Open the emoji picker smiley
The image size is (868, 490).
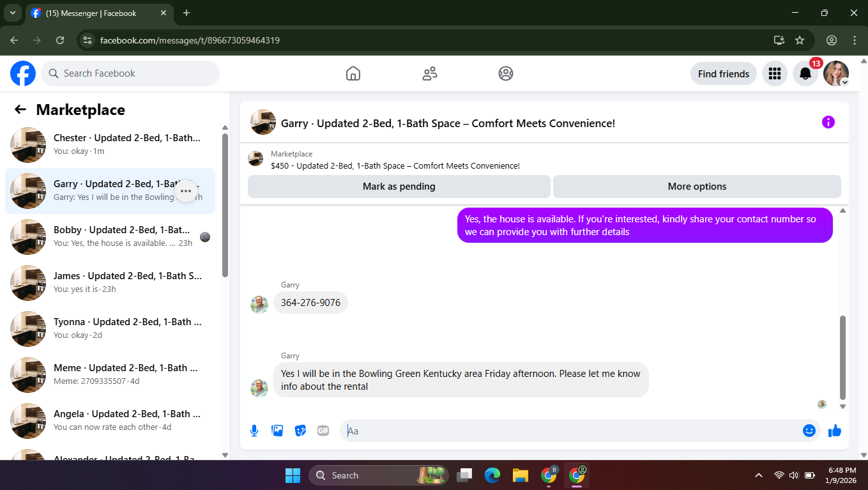[809, 431]
